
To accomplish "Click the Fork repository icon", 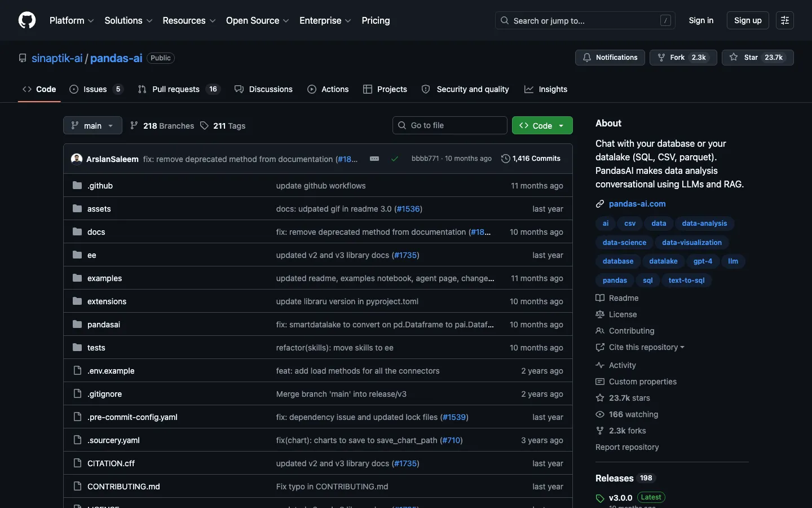I will (x=661, y=58).
